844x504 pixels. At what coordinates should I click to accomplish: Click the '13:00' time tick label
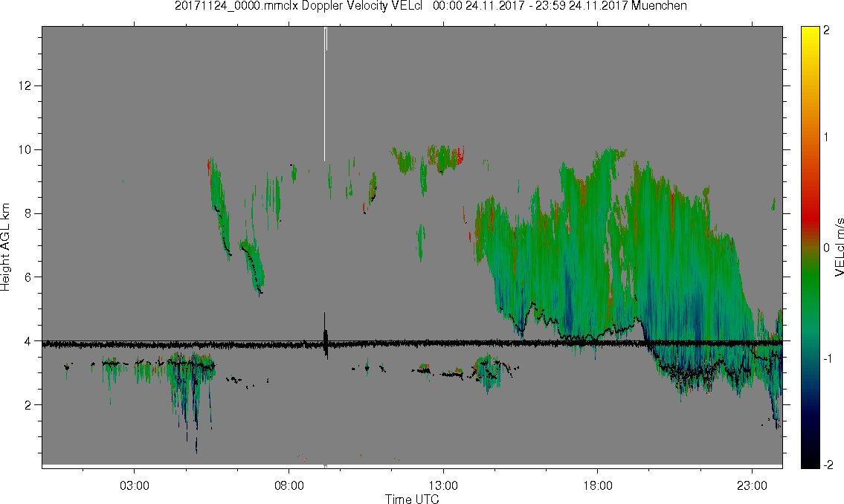pyautogui.click(x=443, y=485)
